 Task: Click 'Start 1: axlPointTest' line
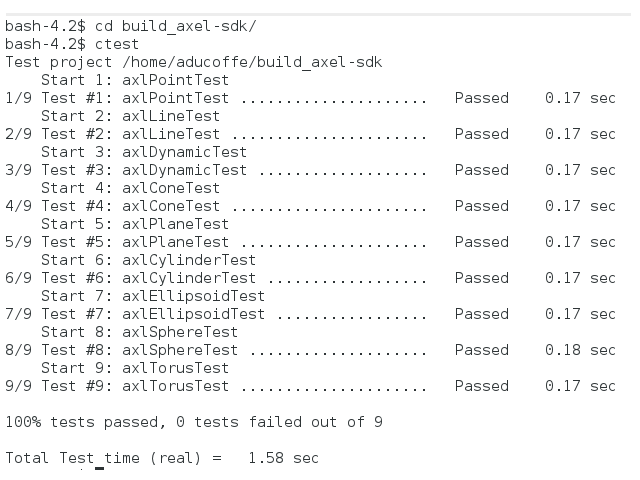pyautogui.click(x=134, y=80)
